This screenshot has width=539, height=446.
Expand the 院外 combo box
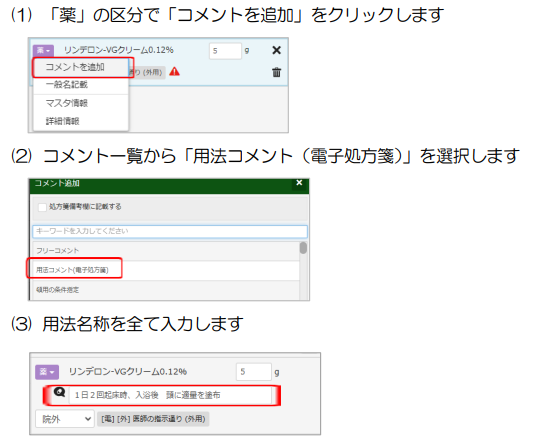65,419
